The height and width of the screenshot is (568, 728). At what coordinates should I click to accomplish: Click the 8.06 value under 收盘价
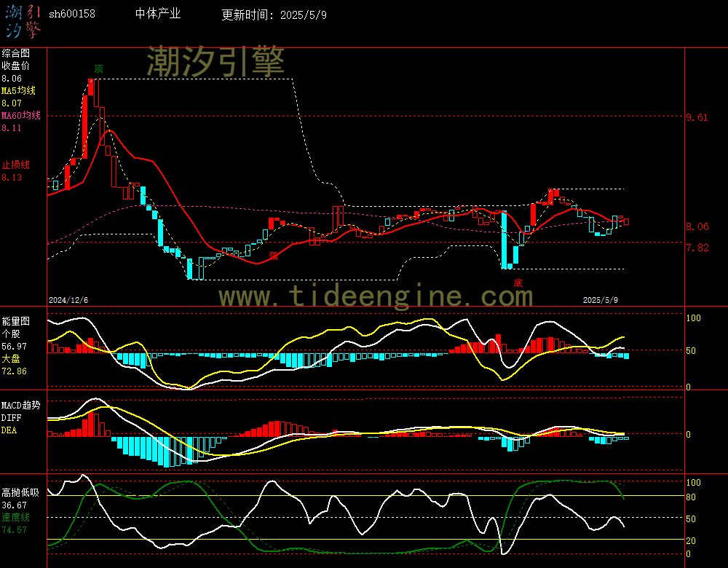pos(11,79)
